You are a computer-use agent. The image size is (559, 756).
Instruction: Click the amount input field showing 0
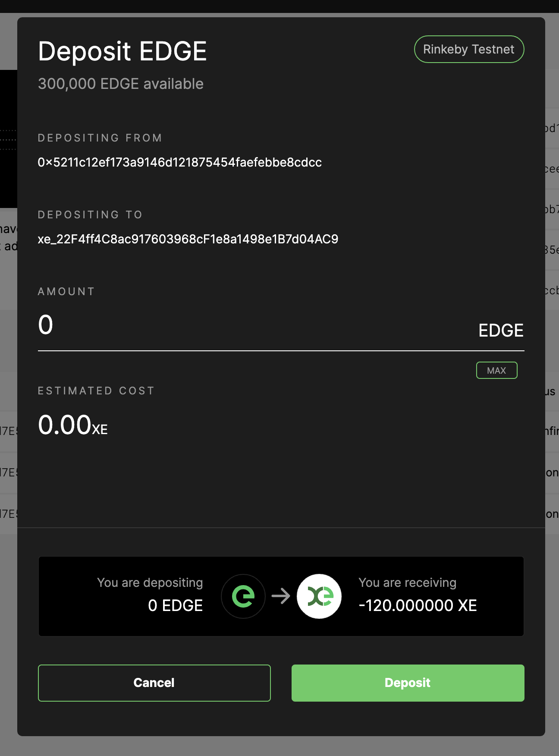(173, 326)
